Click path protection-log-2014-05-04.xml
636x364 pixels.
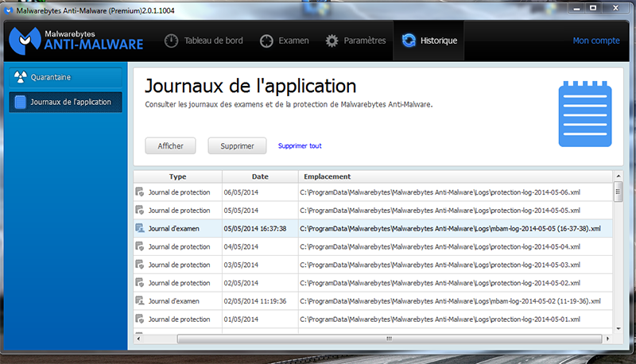[440, 246]
